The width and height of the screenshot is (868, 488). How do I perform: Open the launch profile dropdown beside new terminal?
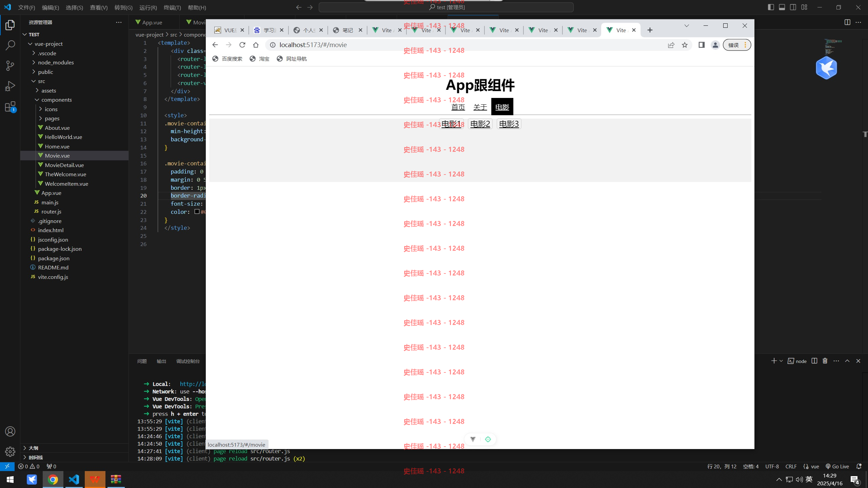pyautogui.click(x=781, y=361)
